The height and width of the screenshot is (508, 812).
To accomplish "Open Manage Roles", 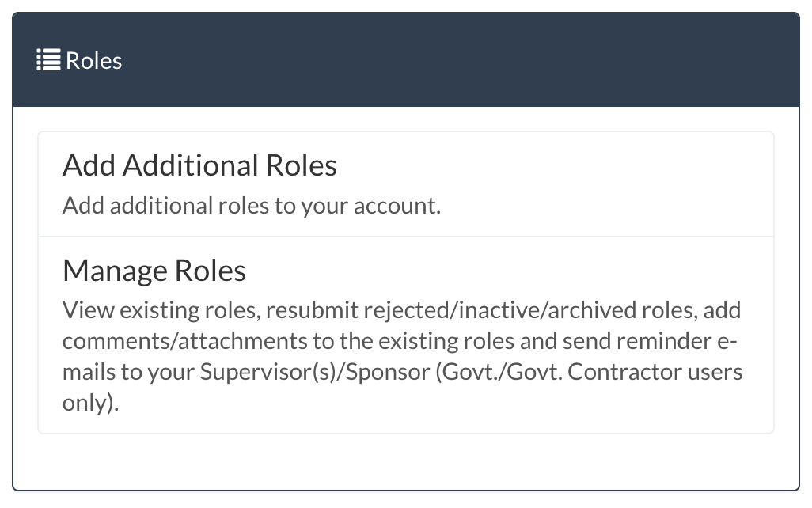I will (x=154, y=271).
